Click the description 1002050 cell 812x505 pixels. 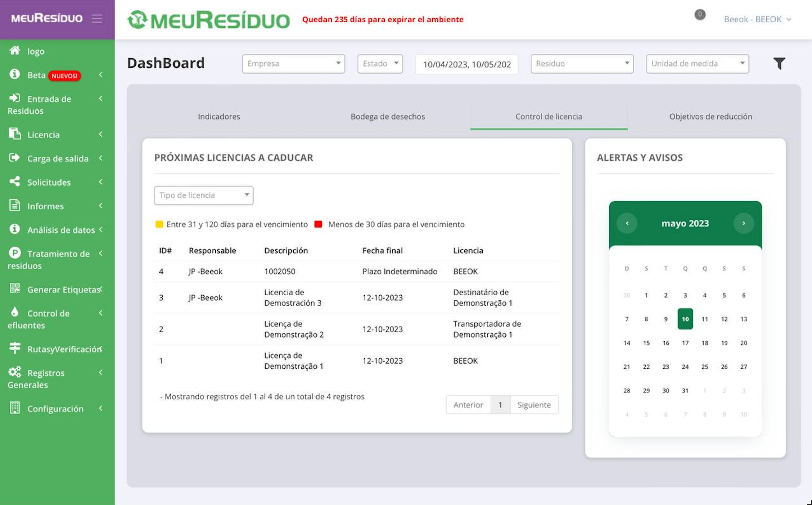tap(280, 271)
